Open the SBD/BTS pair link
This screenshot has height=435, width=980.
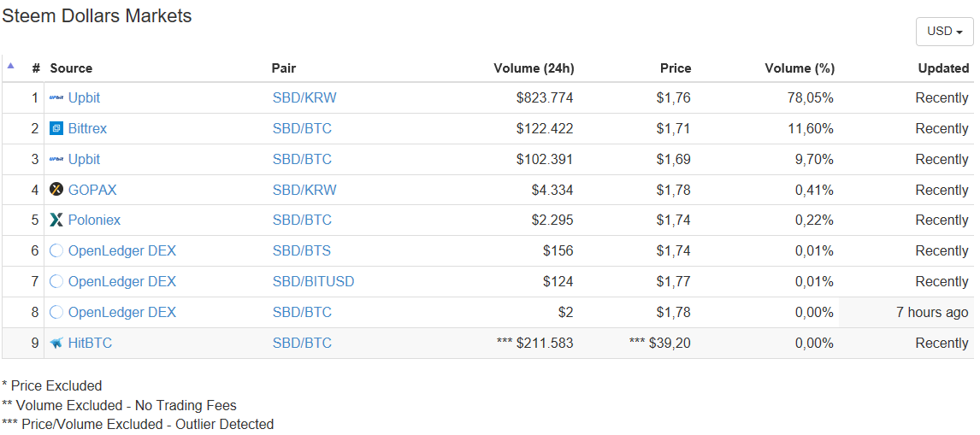(302, 251)
